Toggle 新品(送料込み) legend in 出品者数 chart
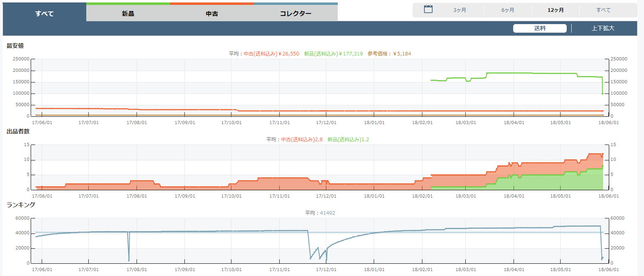 pyautogui.click(x=348, y=140)
